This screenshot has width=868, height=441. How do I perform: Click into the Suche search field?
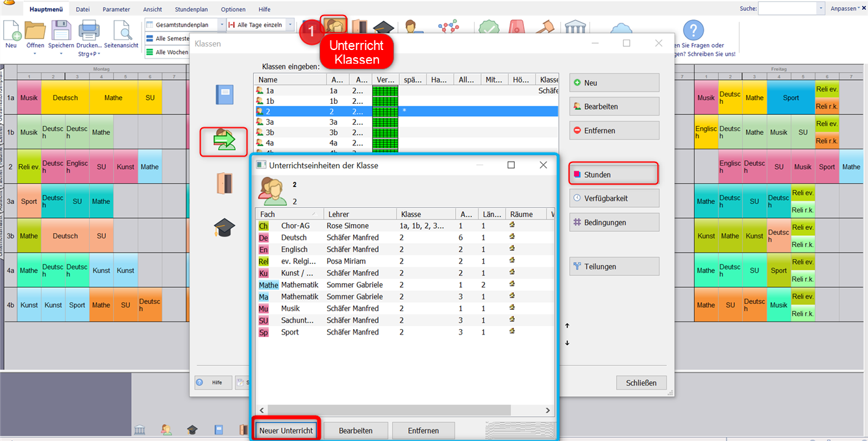click(x=787, y=8)
